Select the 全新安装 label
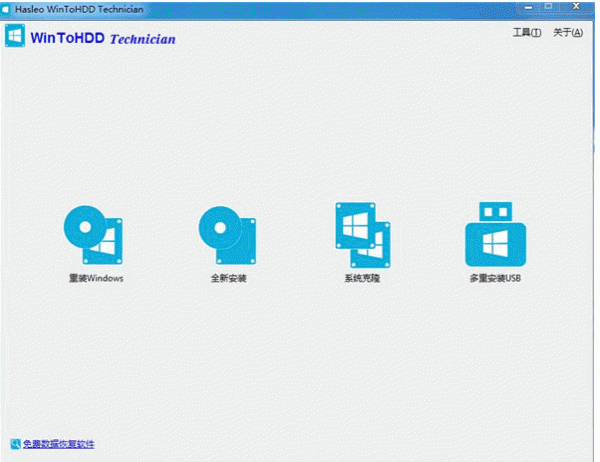Screen dimensions: 600x462 click(228, 278)
